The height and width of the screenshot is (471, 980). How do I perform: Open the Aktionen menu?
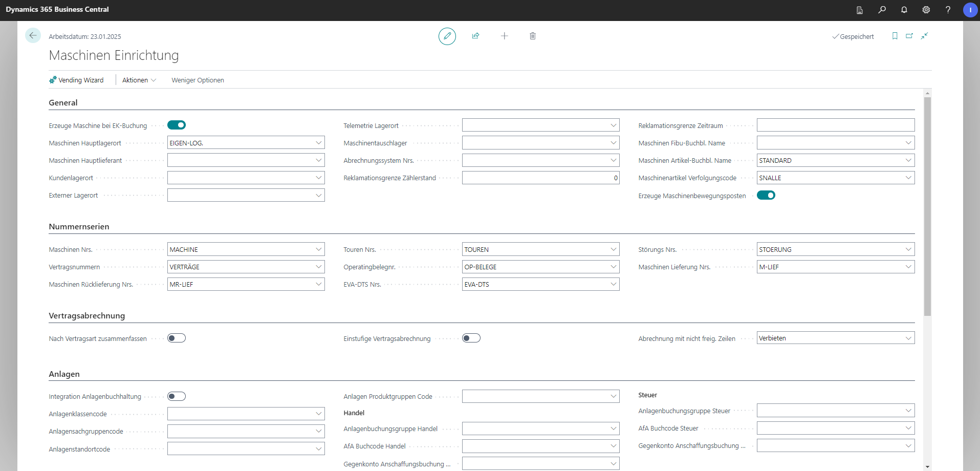point(139,80)
